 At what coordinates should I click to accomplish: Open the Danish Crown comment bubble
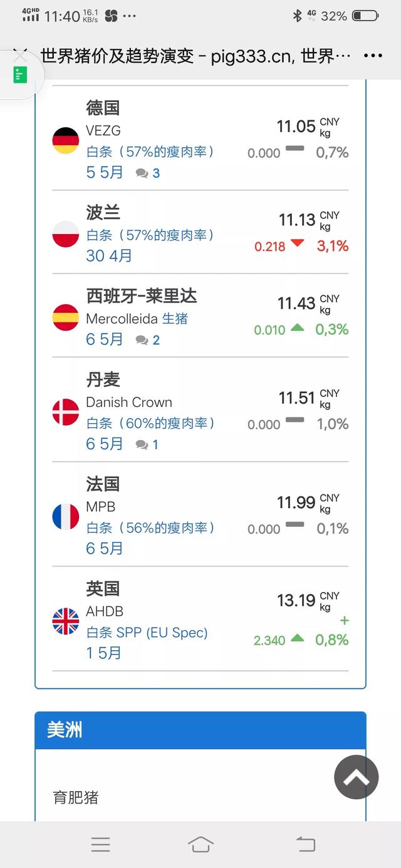(x=148, y=445)
